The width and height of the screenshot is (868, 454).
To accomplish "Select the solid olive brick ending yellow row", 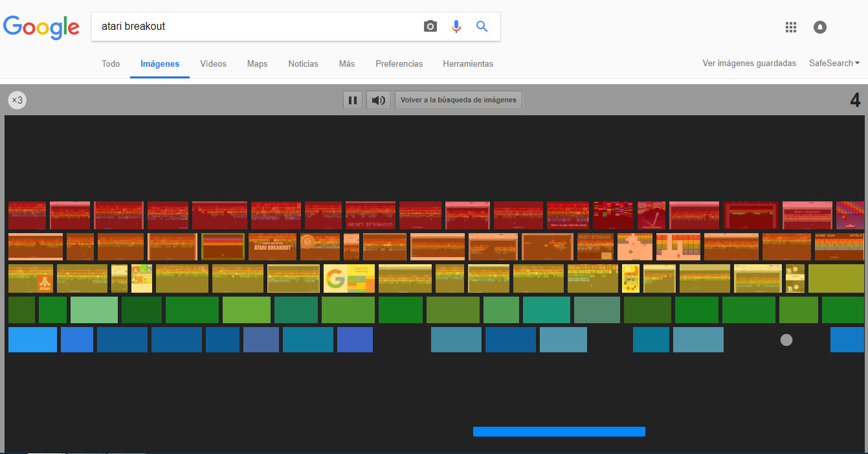I will pos(836,278).
